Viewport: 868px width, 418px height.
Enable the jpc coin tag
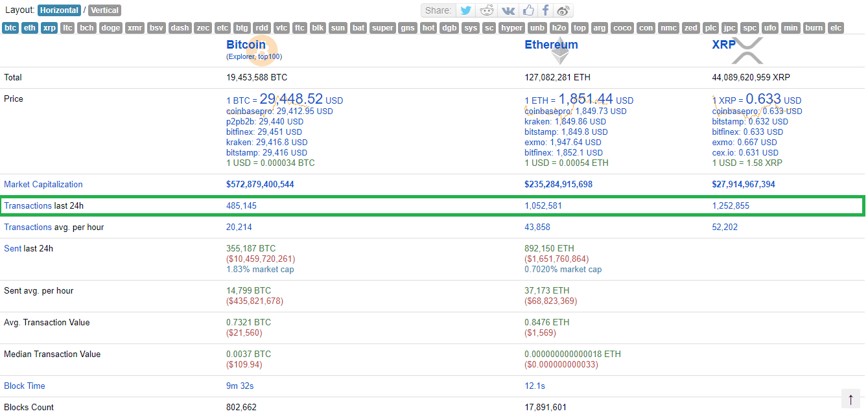pyautogui.click(x=729, y=28)
